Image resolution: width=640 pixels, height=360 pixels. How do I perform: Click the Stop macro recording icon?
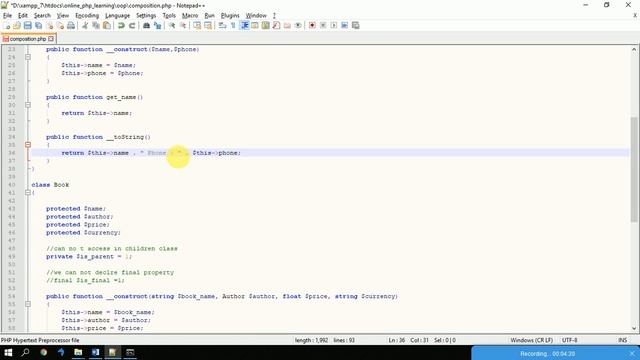coord(323,25)
